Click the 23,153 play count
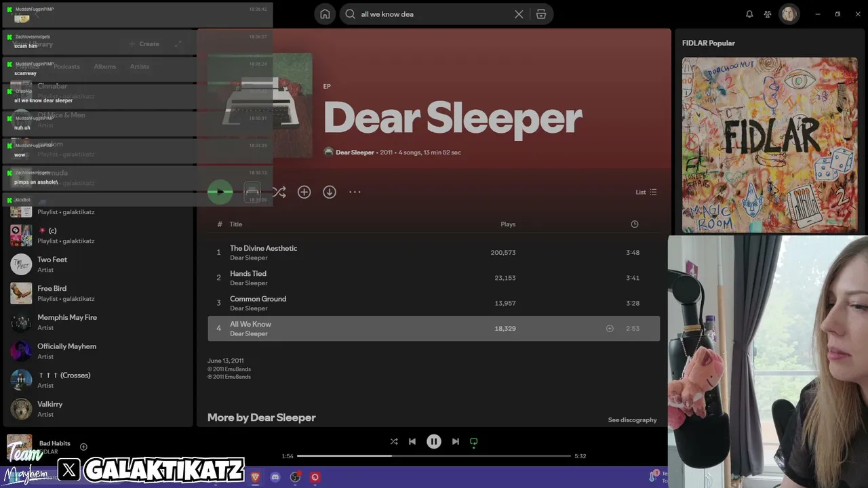The width and height of the screenshot is (868, 488). point(505,278)
